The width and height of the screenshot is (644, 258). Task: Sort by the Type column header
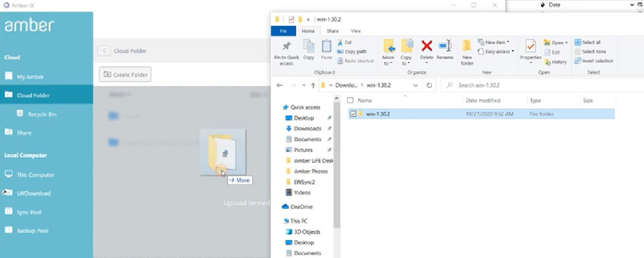coord(535,100)
